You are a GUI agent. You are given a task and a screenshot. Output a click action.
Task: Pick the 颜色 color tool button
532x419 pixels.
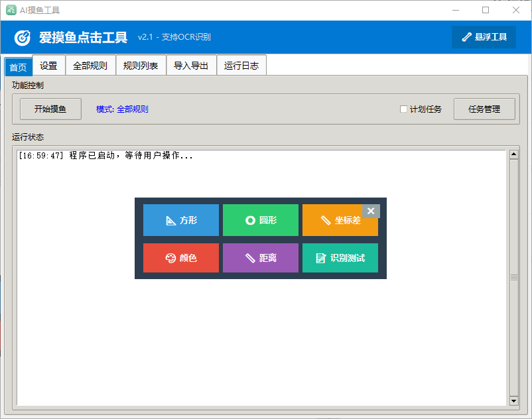coord(181,258)
